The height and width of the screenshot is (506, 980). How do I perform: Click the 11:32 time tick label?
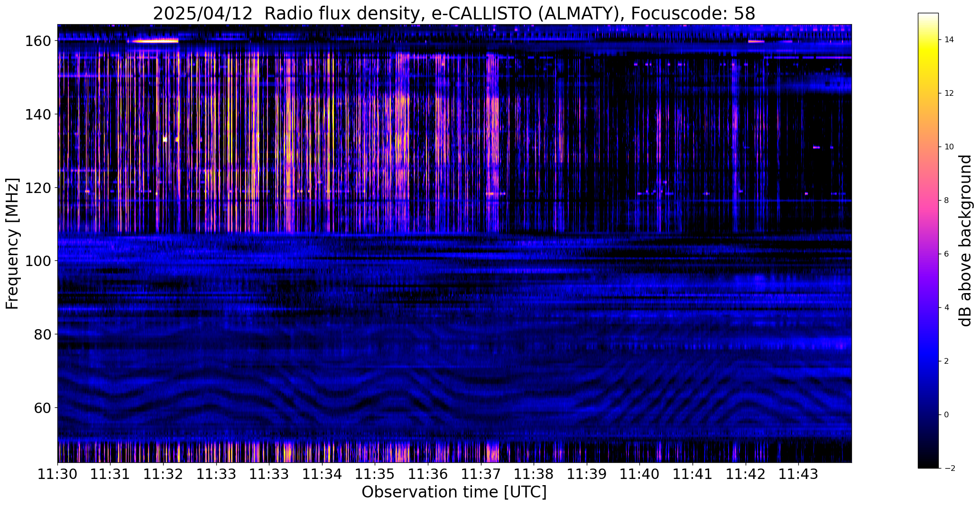(164, 474)
